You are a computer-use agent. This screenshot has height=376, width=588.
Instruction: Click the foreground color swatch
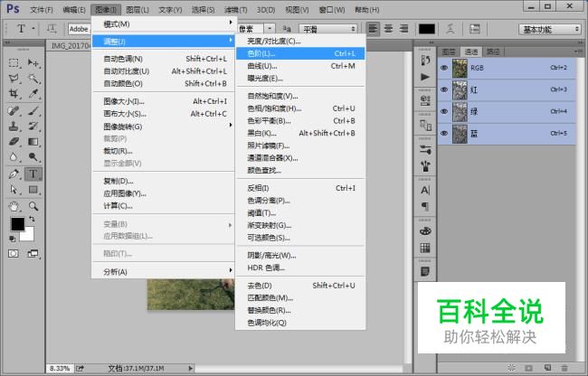click(x=17, y=224)
